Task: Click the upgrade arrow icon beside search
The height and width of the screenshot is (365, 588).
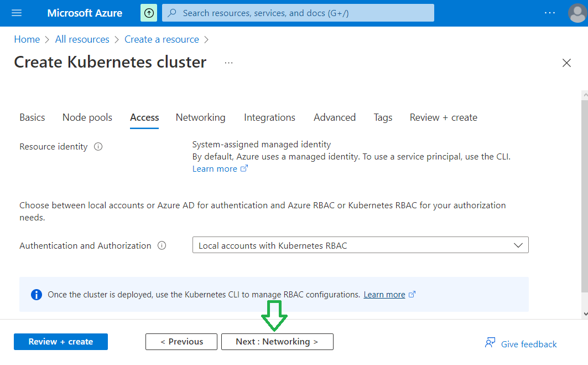Action: 149,13
